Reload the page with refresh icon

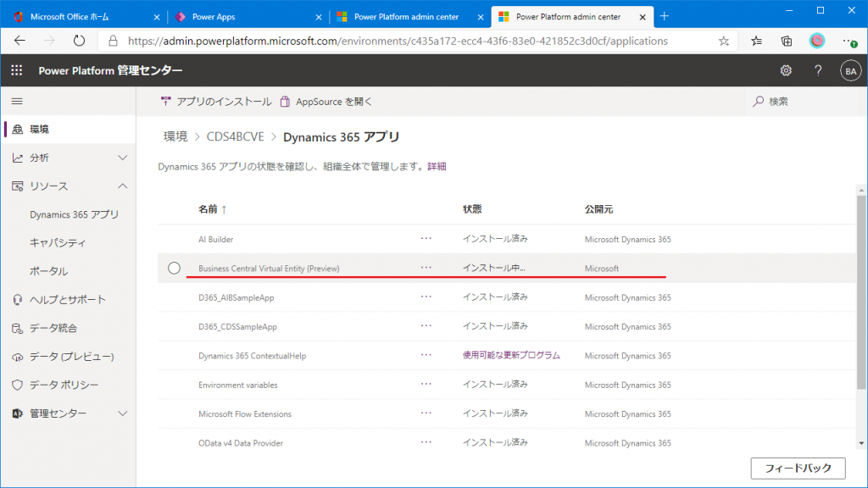coord(79,41)
